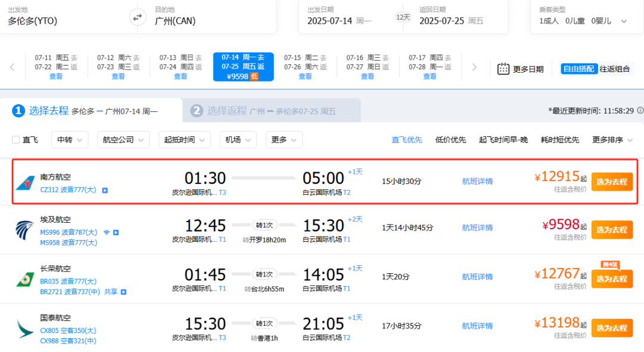The image size is (644, 352).
Task: Choose date pair 07-15 to 07-26
Action: 305,67
